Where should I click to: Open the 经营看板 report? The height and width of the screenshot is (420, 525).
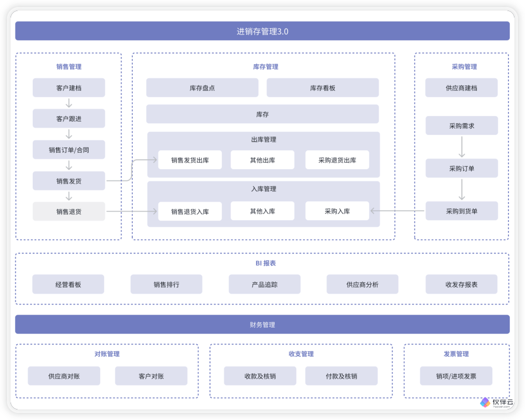click(x=68, y=284)
